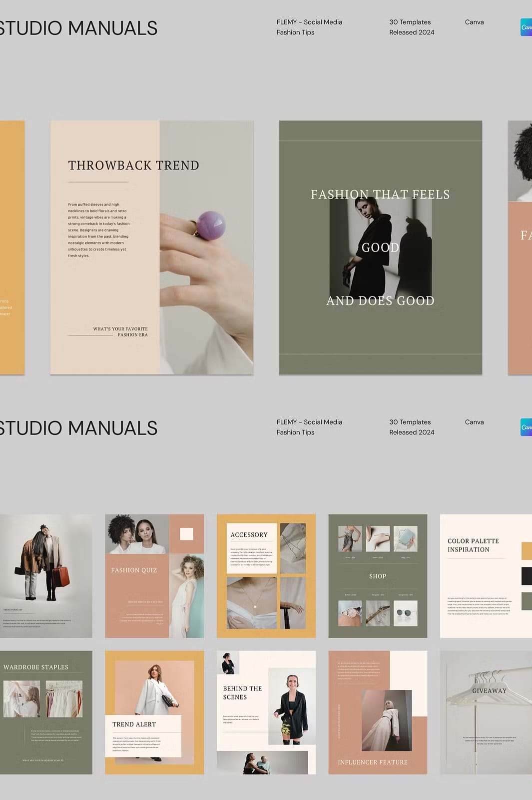Click the SHOP heading text

[378, 576]
